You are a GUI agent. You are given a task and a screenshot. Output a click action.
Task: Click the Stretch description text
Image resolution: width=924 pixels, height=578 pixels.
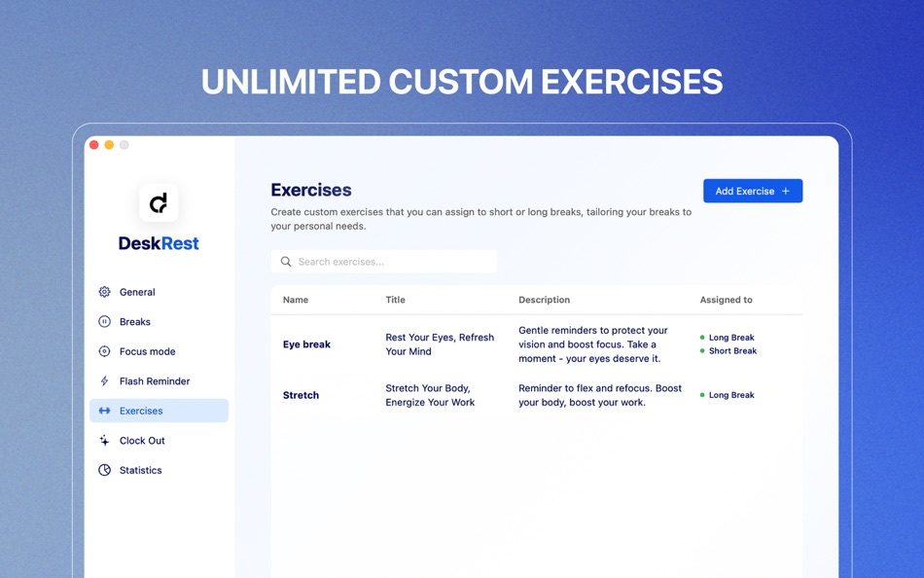click(600, 395)
